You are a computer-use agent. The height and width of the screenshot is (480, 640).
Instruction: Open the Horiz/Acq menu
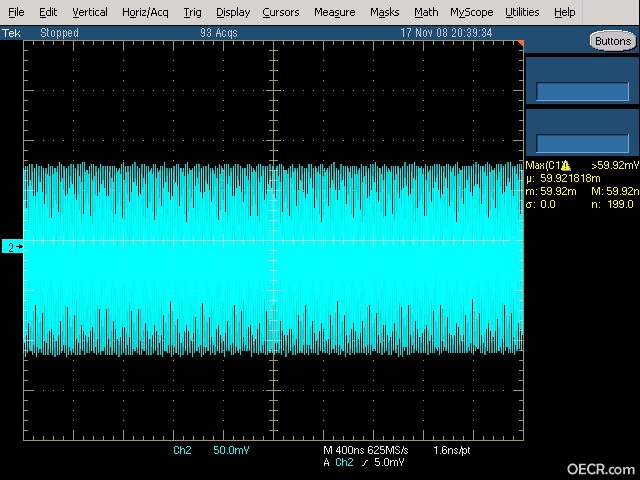click(145, 12)
